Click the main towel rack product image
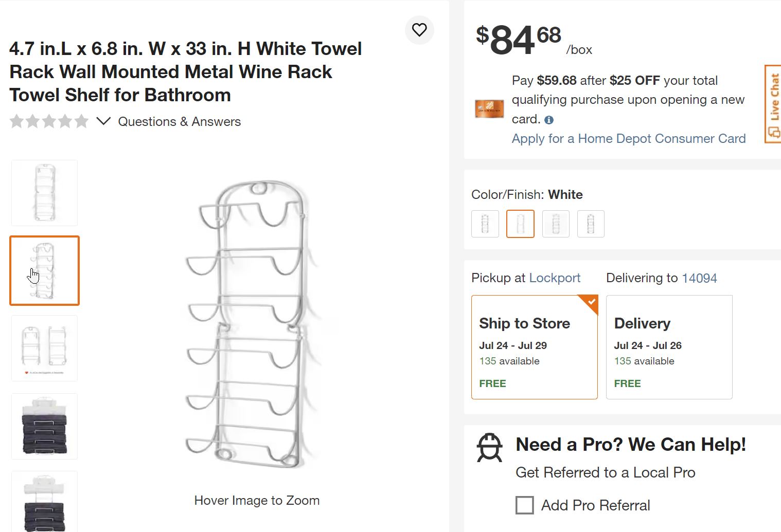Screen dimensions: 781x532 tap(252, 324)
